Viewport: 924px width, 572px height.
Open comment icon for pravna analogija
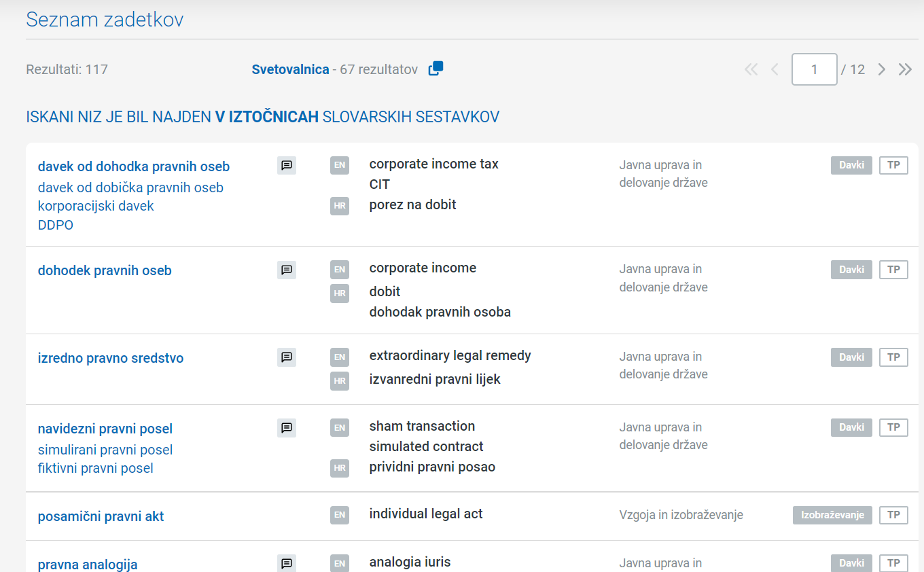[287, 563]
